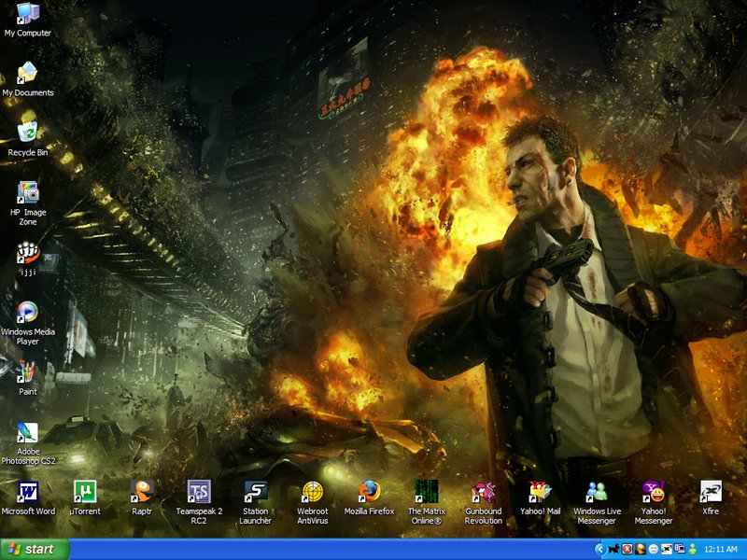Viewport: 747px width, 560px height.
Task: Select the Teamspeak 2 RC2 shortcut
Action: click(x=199, y=503)
